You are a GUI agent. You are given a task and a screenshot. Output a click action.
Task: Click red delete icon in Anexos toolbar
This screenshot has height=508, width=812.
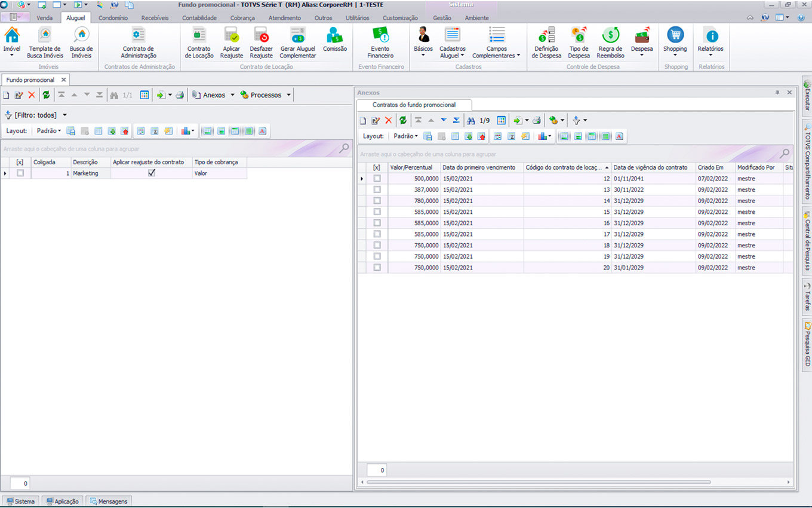[x=388, y=121]
